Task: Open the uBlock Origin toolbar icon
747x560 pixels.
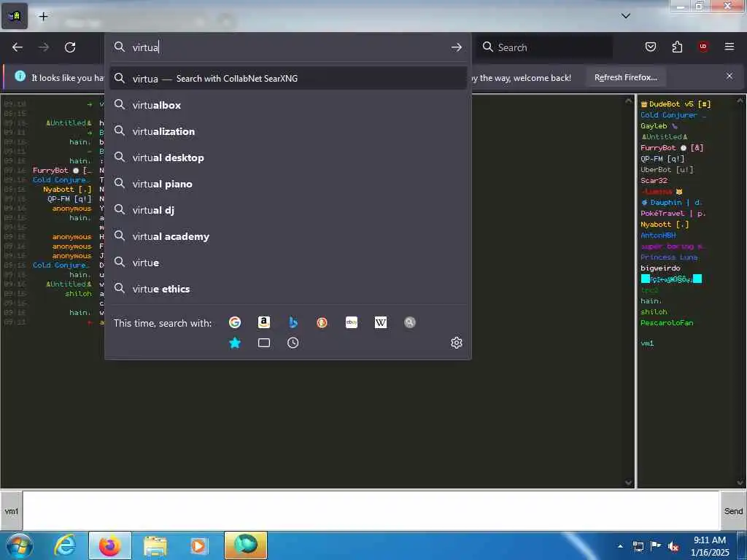Action: [x=703, y=47]
